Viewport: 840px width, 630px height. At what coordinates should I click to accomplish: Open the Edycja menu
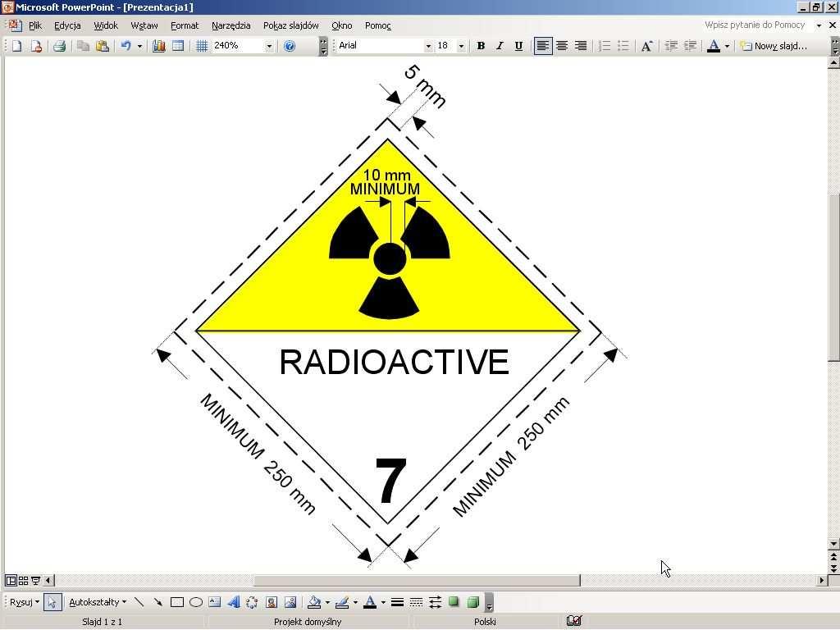pos(67,25)
